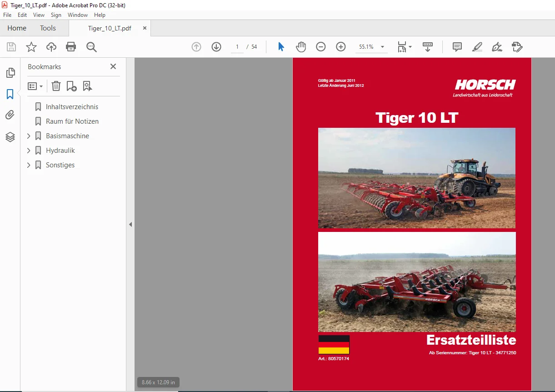Screen dimensions: 555x392
Task: Select the Basismaschine bookmark label
Action: tap(67, 136)
